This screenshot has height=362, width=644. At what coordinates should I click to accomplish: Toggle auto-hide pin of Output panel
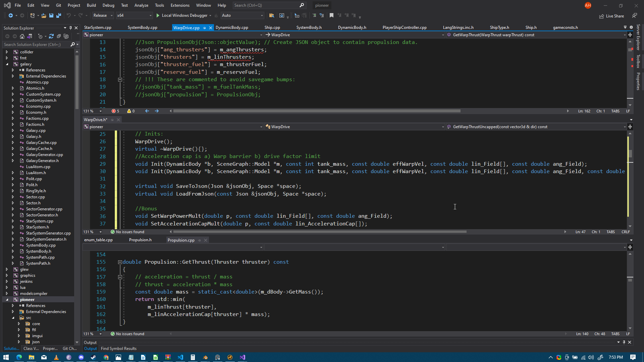coord(624,342)
